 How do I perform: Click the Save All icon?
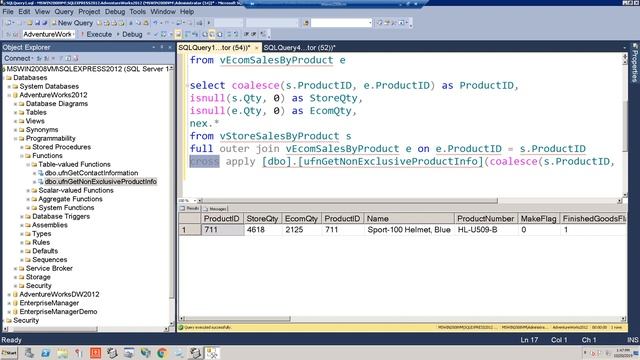44,23
